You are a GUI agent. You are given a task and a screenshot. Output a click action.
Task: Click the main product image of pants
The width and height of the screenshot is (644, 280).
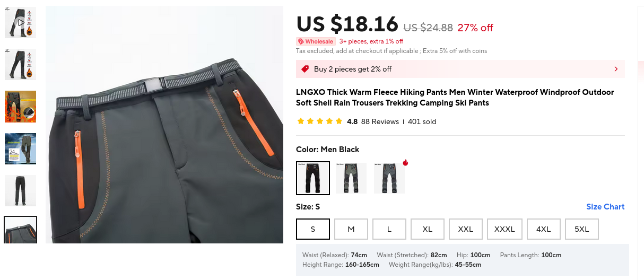[164, 125]
